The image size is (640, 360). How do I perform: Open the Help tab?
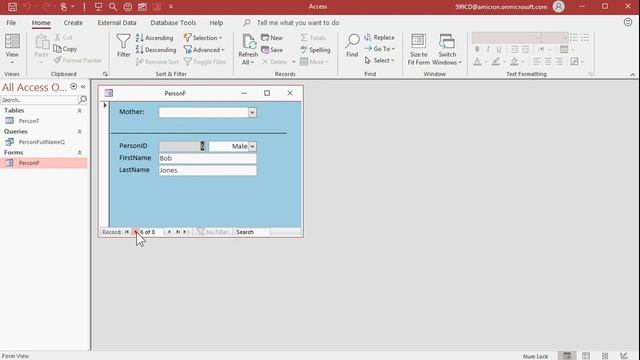pyautogui.click(x=216, y=23)
